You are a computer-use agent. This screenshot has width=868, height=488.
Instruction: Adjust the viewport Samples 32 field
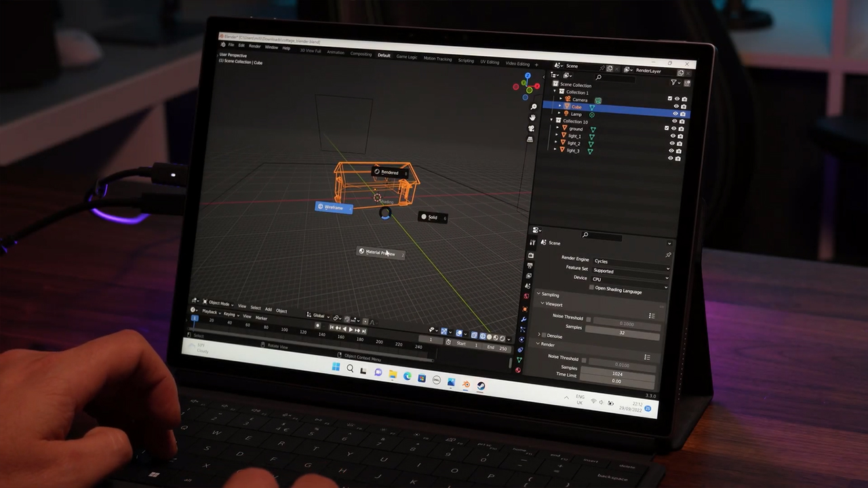click(622, 332)
